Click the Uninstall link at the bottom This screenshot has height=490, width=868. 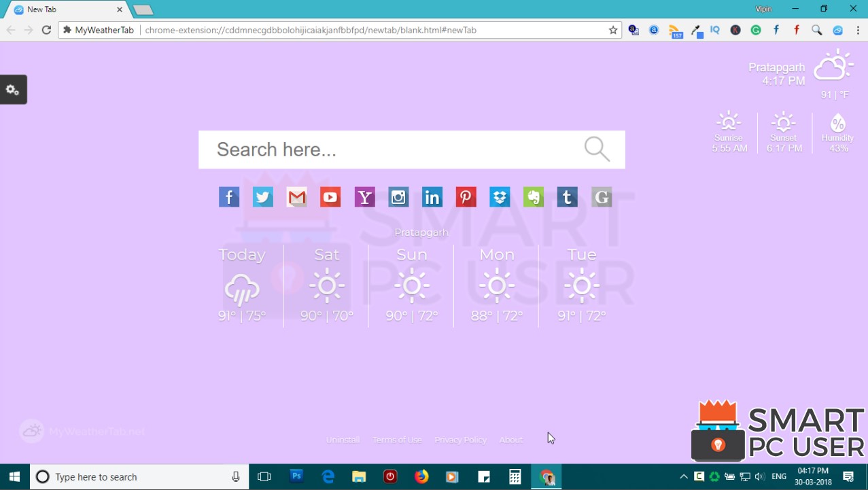(x=343, y=440)
